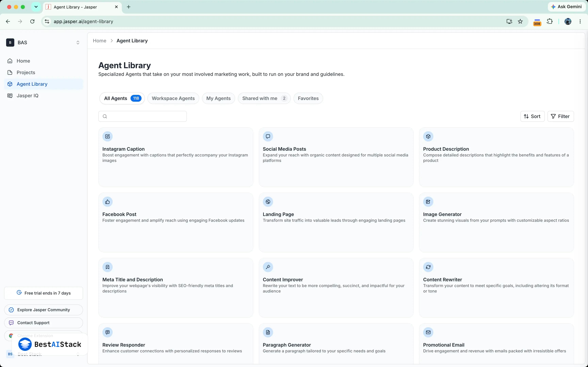The image size is (588, 367).
Task: Click the Projects file icon in sidebar
Action: coord(10,73)
